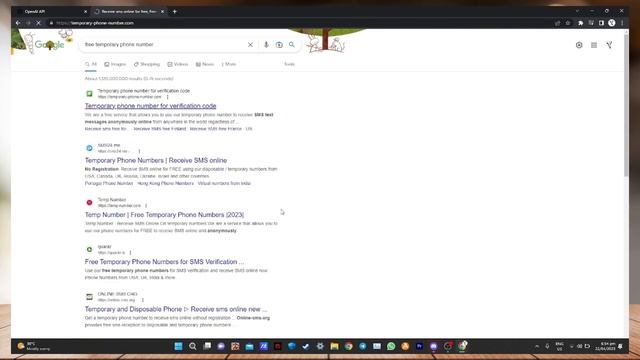This screenshot has width=640, height=360.
Task: Open options menu for temporary-phone-number.com result
Action: (x=167, y=97)
